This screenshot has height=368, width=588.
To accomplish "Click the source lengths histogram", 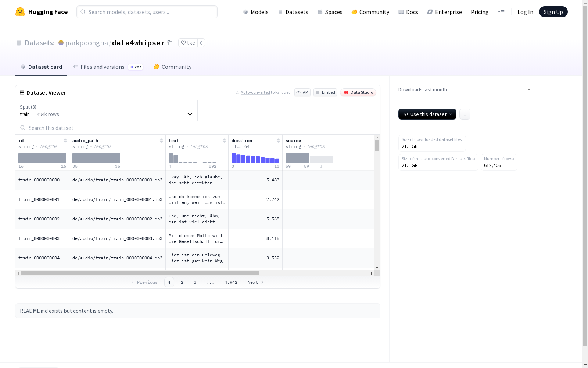I will [x=309, y=158].
